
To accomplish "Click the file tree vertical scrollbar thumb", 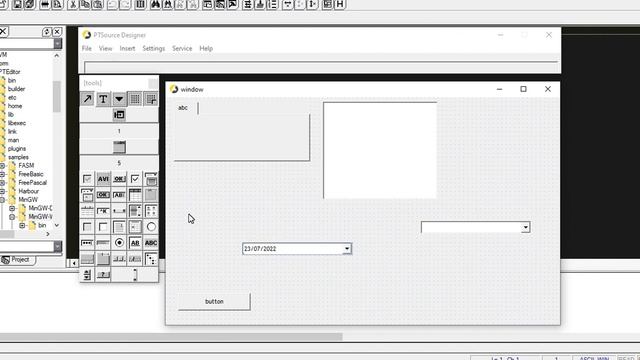I will (x=57, y=96).
